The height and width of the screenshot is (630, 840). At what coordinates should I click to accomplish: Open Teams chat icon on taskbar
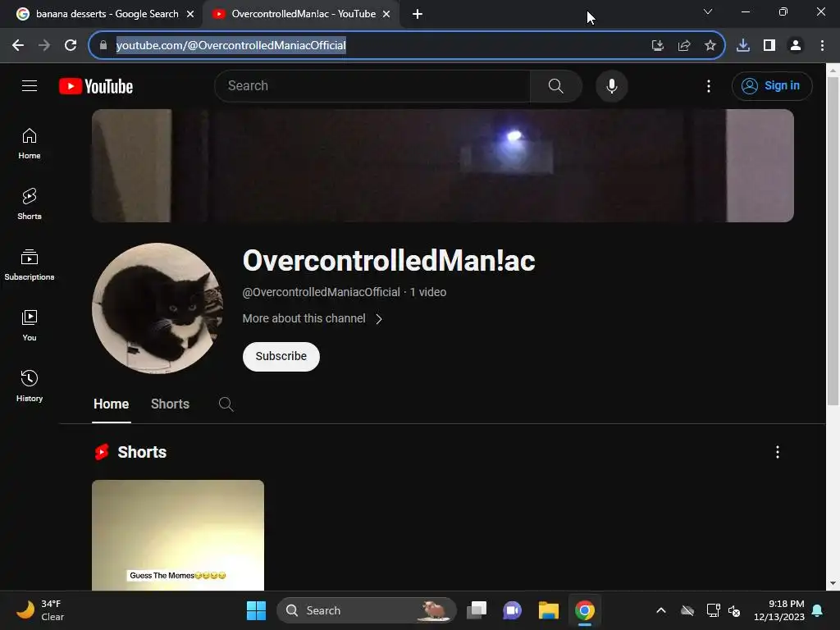(x=512, y=610)
